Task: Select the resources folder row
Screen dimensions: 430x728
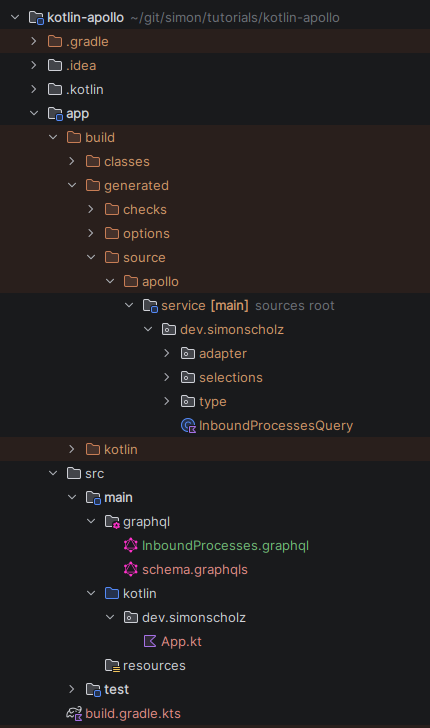Action: (215, 665)
